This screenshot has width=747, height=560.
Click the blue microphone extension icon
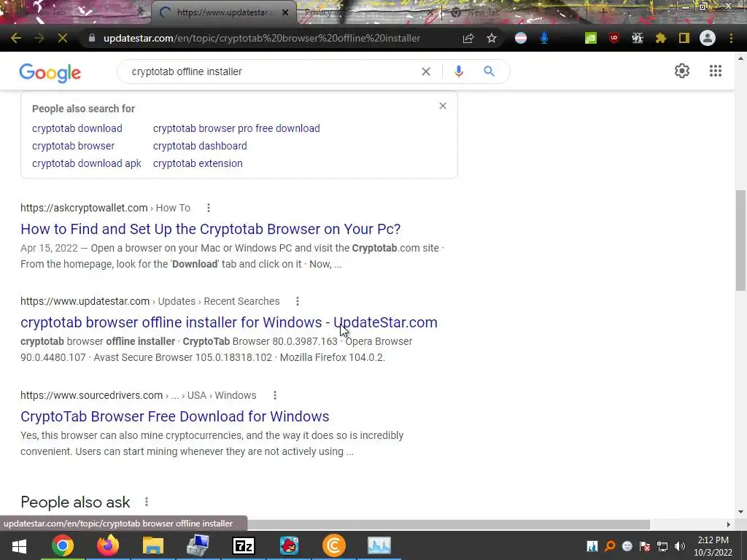(x=544, y=38)
